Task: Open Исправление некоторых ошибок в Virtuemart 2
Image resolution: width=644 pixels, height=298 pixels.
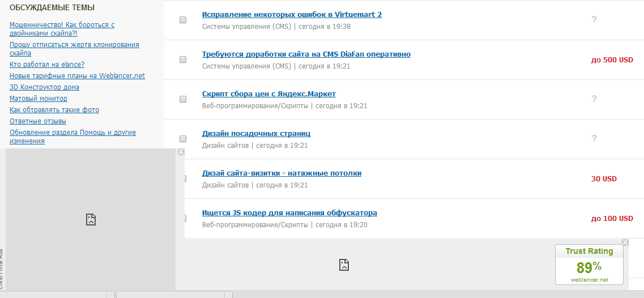Action: coord(292,14)
